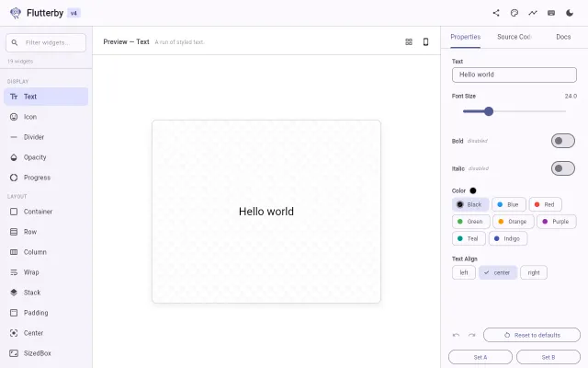Open the Properties tab
This screenshot has height=368, width=588.
coord(466,37)
